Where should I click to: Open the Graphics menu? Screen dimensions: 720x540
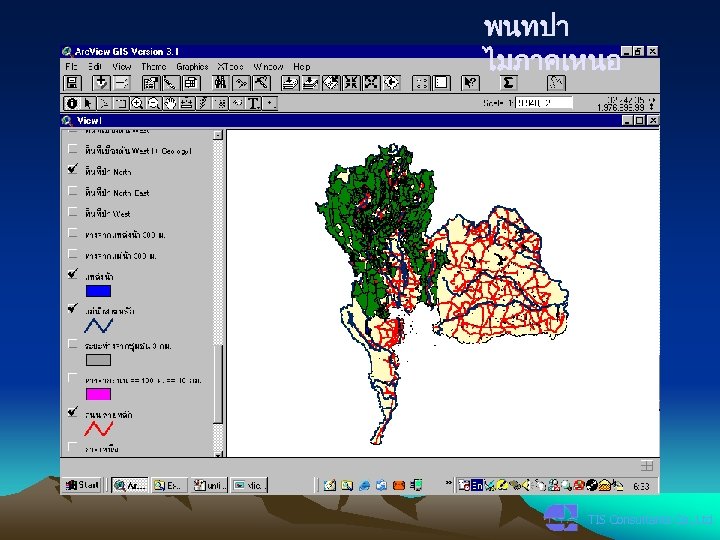(x=192, y=67)
